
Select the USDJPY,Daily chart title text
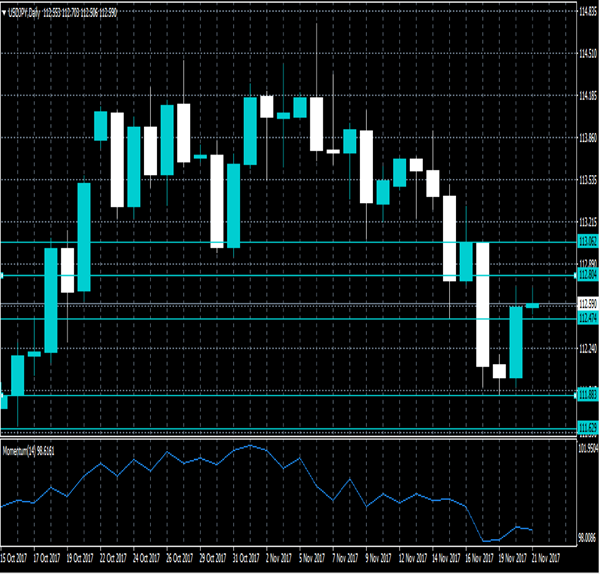tap(25, 13)
